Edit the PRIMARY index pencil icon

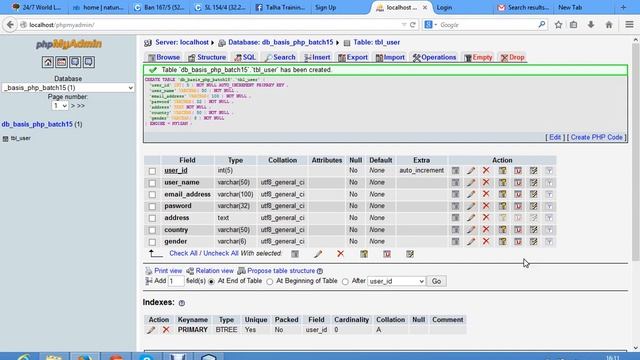[x=151, y=330]
